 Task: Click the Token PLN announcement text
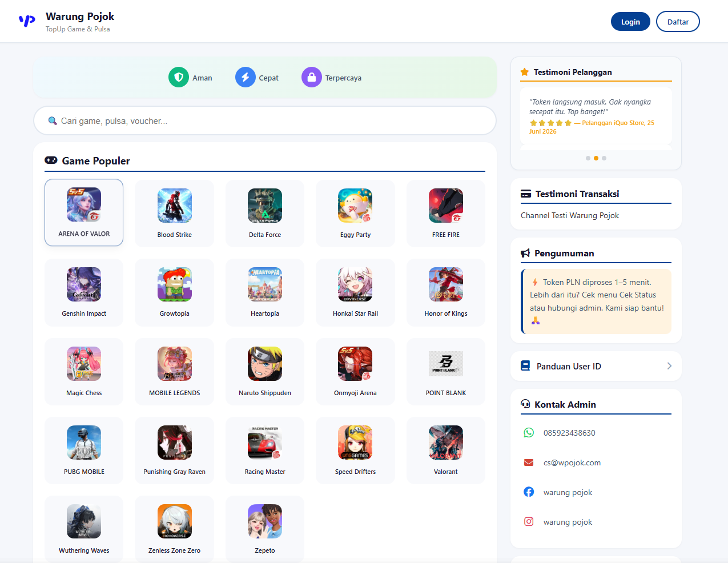coord(597,301)
